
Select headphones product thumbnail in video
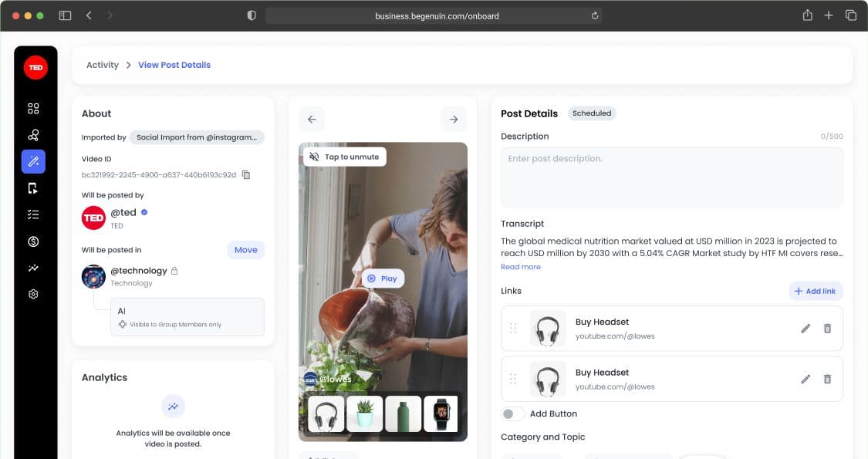pos(326,413)
